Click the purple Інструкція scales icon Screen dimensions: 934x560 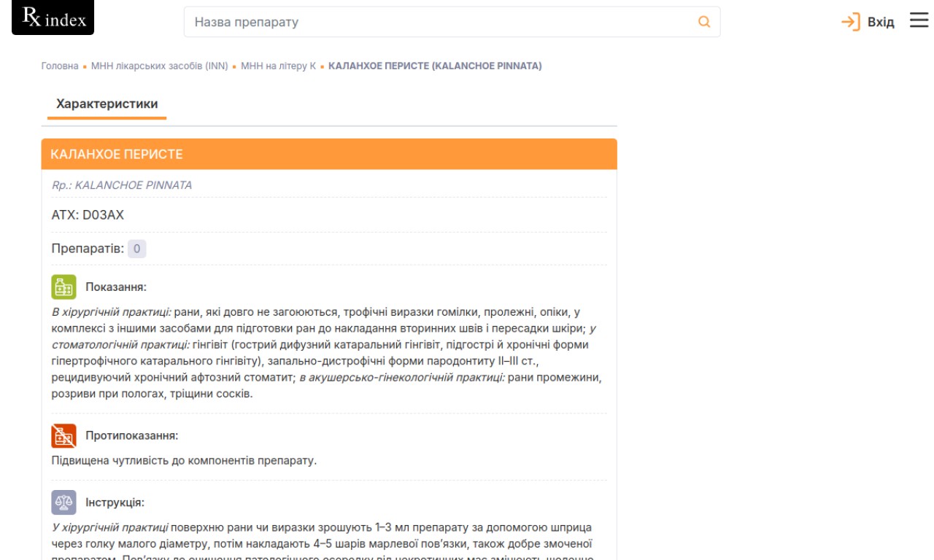[x=63, y=502]
